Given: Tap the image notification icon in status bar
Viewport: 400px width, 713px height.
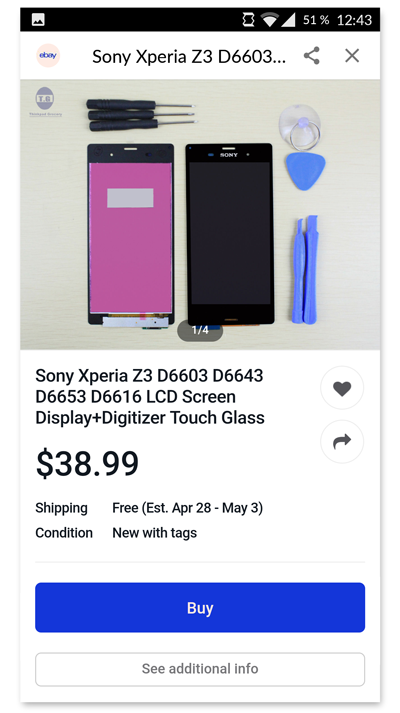Looking at the screenshot, I should (x=38, y=20).
